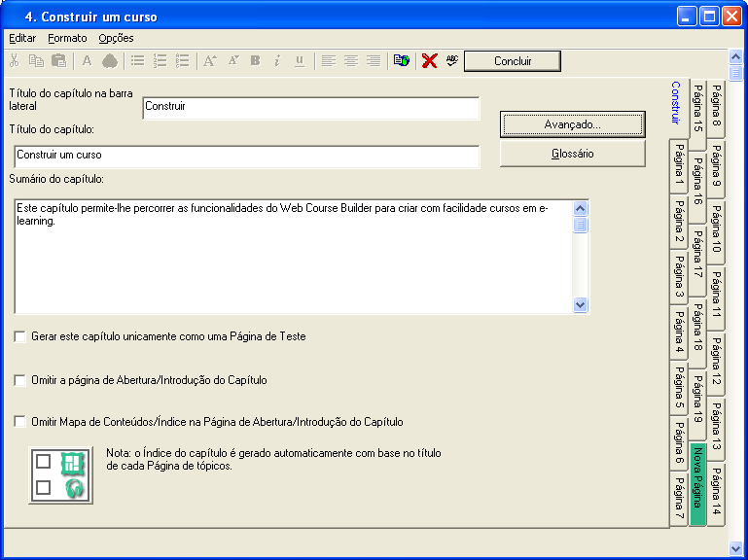Click the Paste clipboard icon
748x560 pixels.
pyautogui.click(x=58, y=61)
